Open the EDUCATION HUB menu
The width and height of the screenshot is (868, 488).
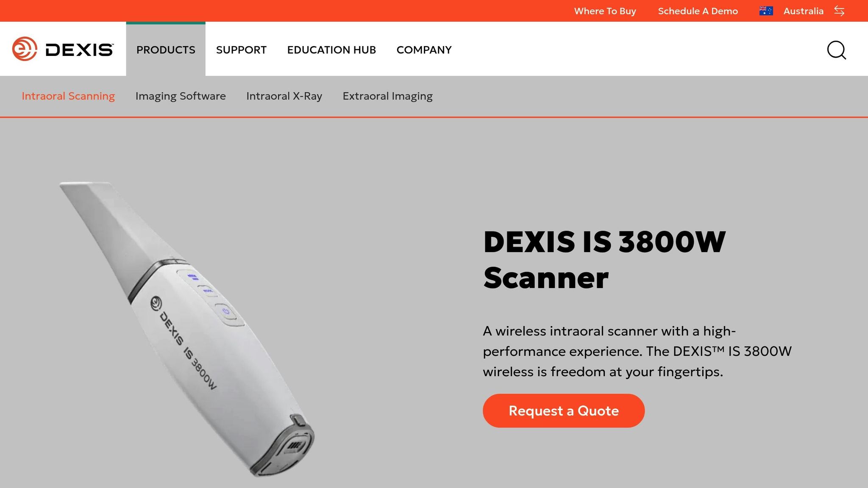click(331, 50)
